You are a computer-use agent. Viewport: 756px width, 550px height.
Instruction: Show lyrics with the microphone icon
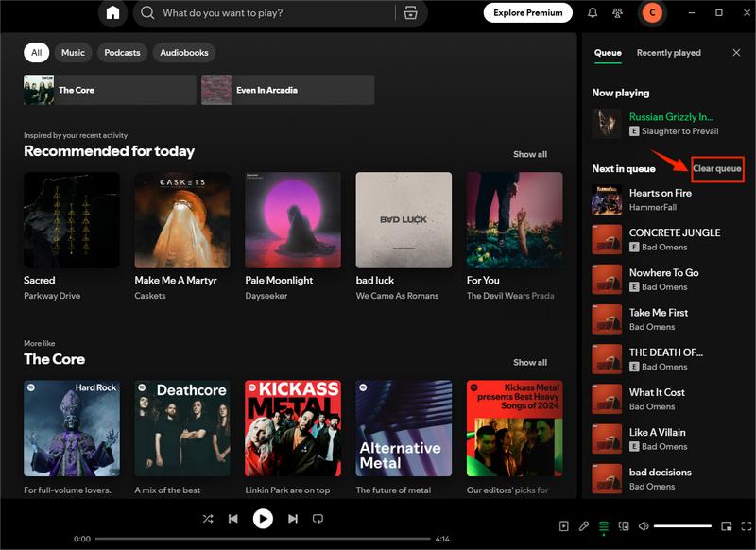tap(584, 525)
